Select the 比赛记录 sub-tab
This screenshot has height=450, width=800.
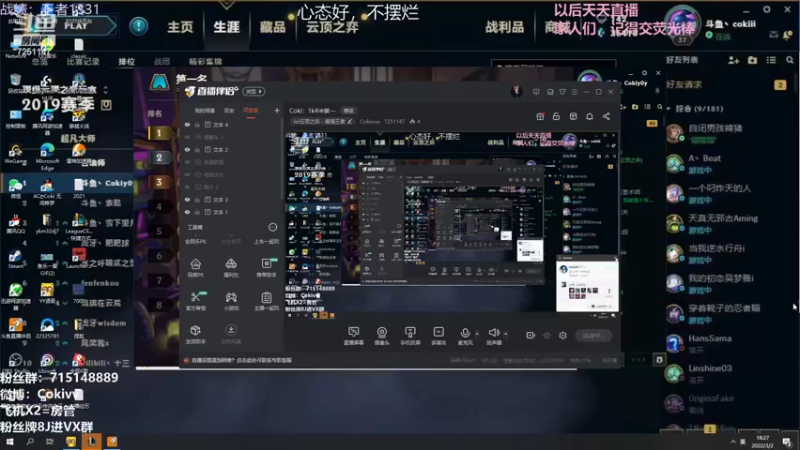click(x=83, y=61)
